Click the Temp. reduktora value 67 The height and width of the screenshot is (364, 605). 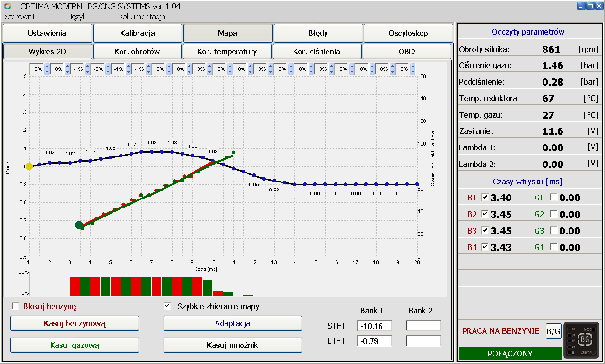(x=548, y=99)
